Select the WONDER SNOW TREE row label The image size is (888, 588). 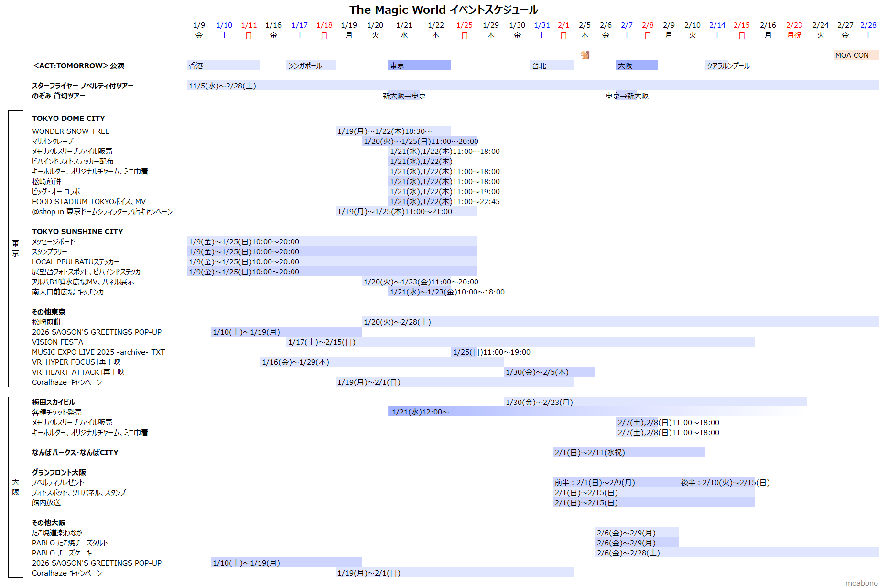[x=71, y=131]
